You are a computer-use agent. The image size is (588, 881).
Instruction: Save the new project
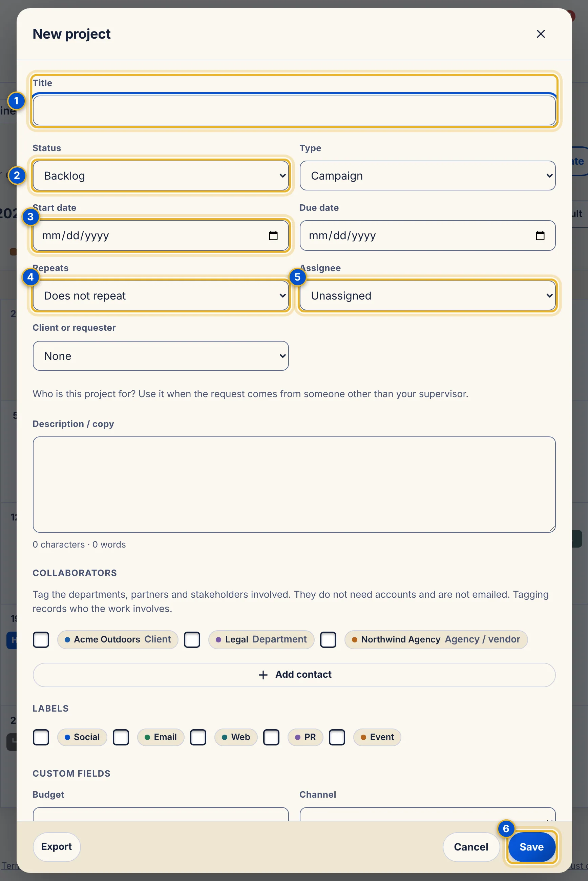531,847
